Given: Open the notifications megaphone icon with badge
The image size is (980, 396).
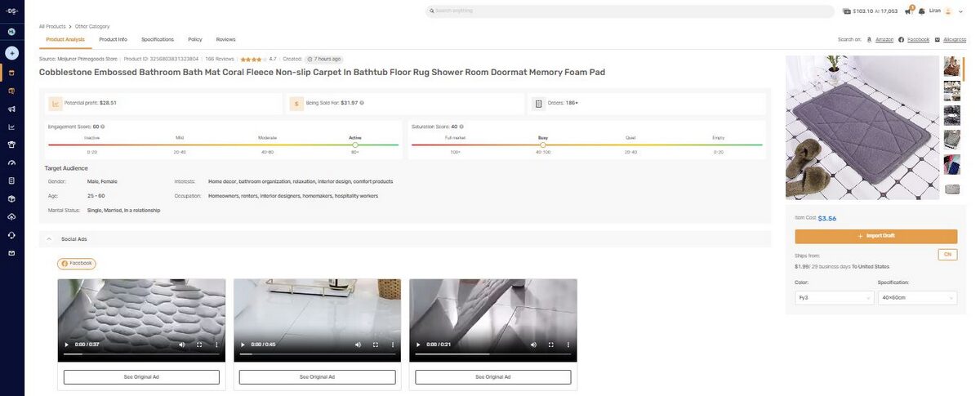Looking at the screenshot, I should (x=908, y=11).
